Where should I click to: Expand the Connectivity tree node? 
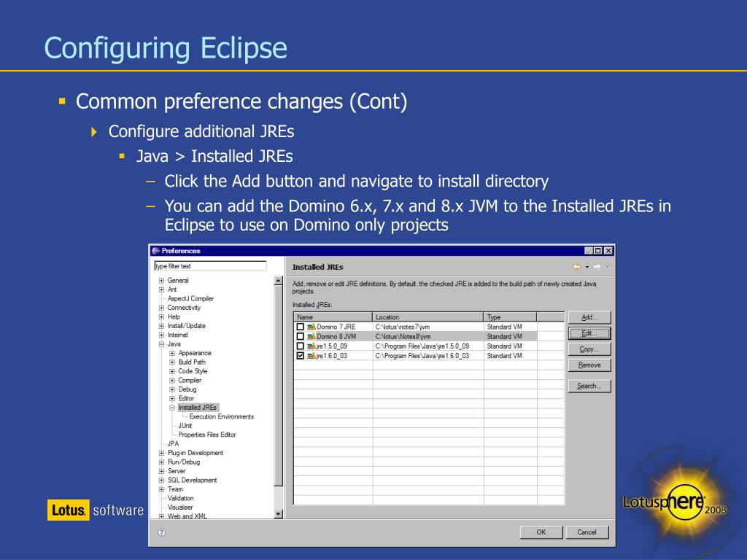tap(161, 308)
